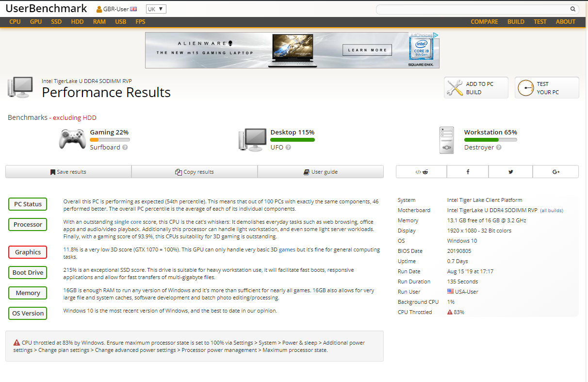Go to the TEST page
This screenshot has width=588, height=382.
540,22
